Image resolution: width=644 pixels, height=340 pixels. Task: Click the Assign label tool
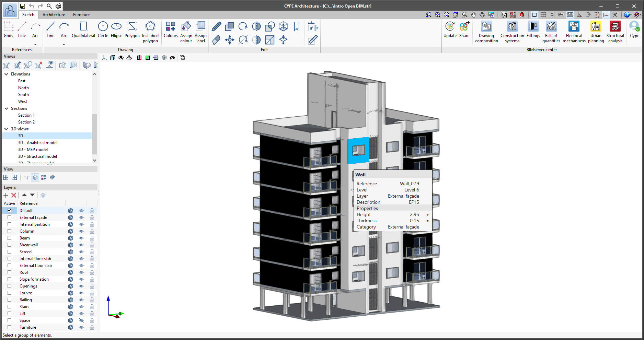[x=200, y=32]
